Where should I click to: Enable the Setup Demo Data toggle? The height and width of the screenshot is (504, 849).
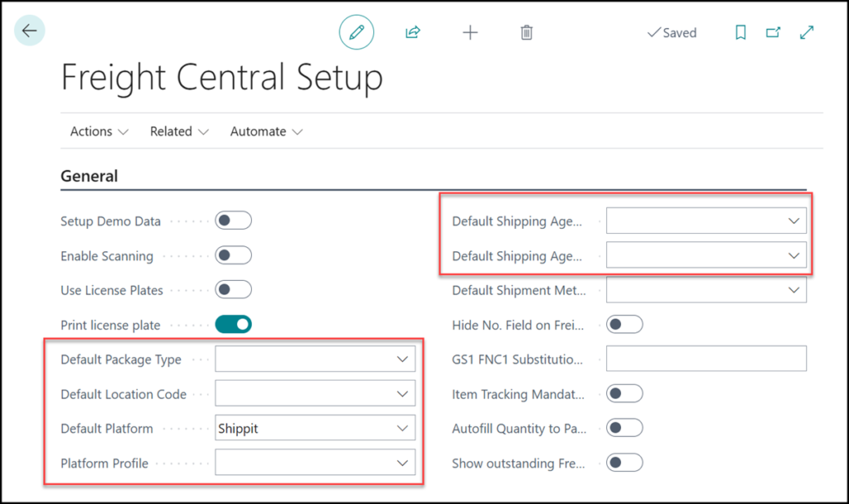point(233,220)
